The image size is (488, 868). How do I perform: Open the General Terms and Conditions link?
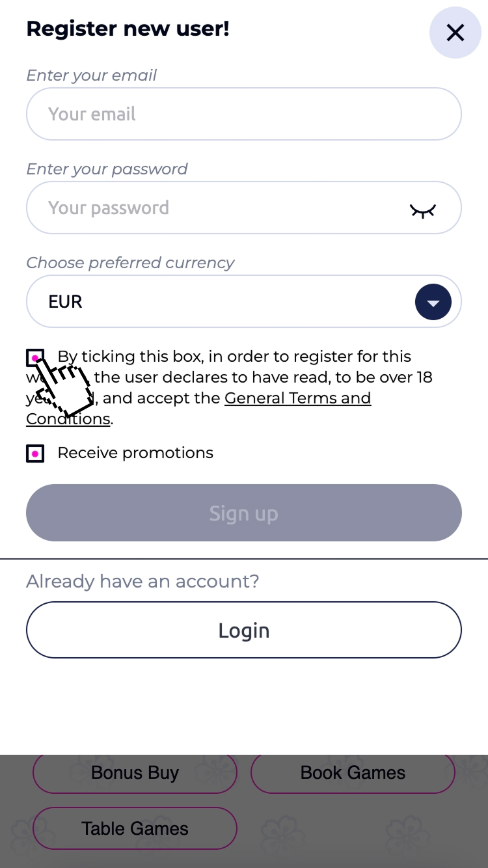(297, 398)
